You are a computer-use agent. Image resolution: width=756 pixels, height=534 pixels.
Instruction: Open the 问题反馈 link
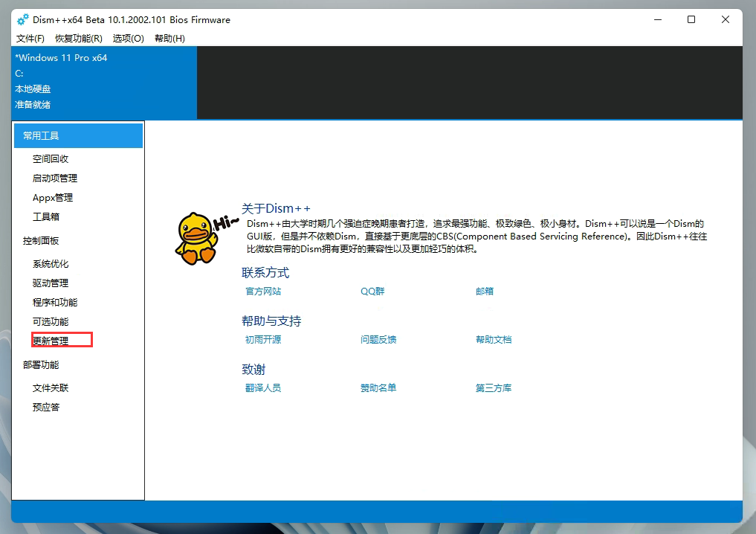(378, 339)
